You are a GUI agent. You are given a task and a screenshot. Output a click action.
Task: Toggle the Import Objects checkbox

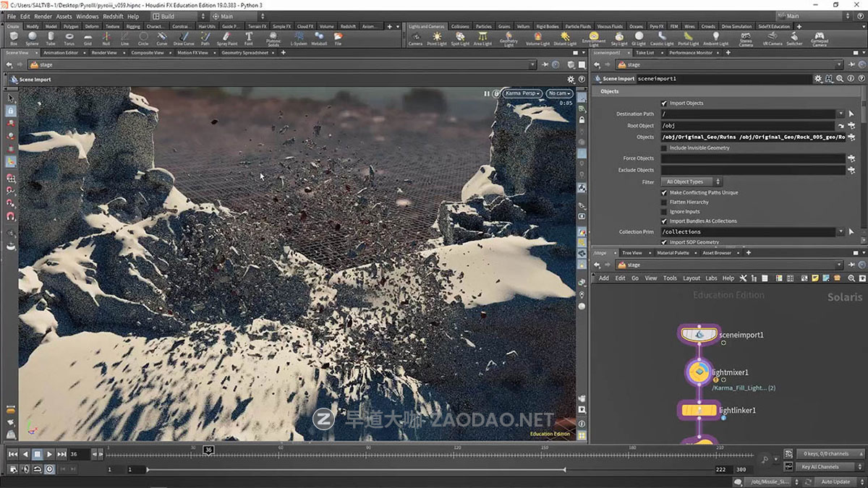pos(664,103)
